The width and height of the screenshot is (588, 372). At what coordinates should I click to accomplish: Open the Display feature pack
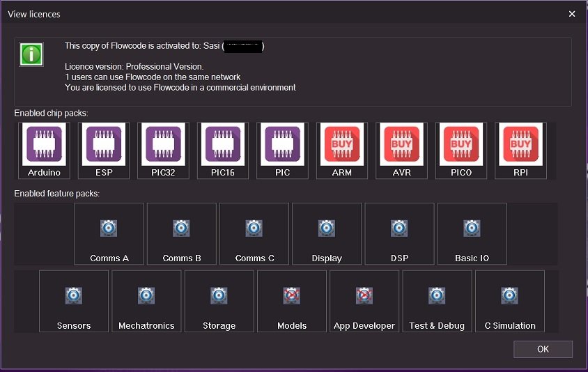click(x=327, y=228)
